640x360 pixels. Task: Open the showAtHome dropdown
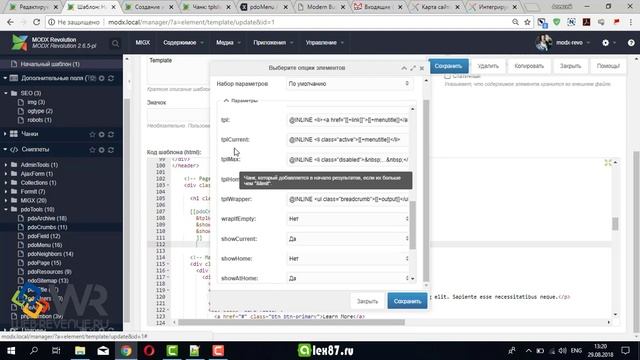click(348, 278)
